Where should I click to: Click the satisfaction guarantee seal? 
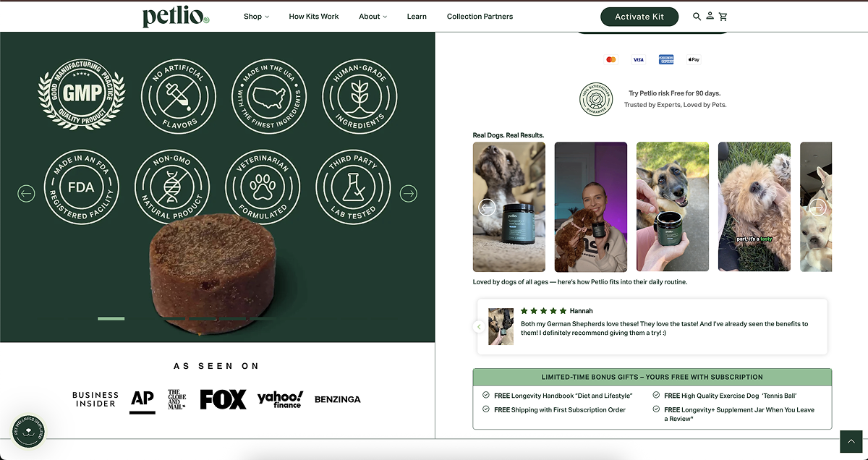[596, 99]
